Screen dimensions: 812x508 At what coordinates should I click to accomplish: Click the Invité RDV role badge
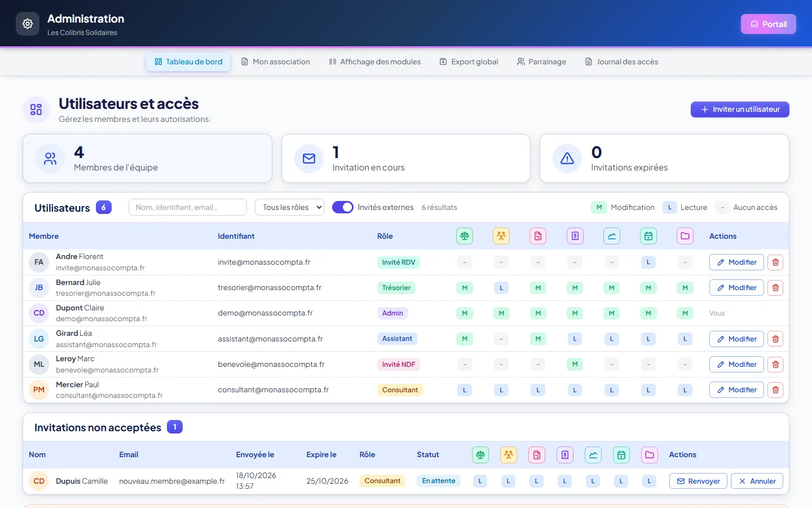[x=399, y=262]
